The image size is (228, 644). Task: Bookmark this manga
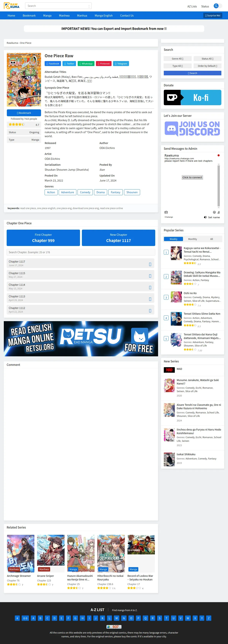(x=24, y=113)
